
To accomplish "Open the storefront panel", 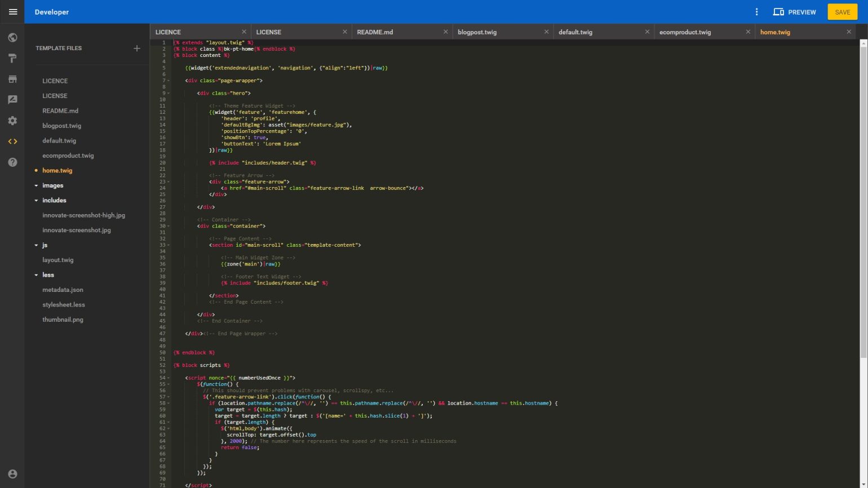I will [12, 79].
